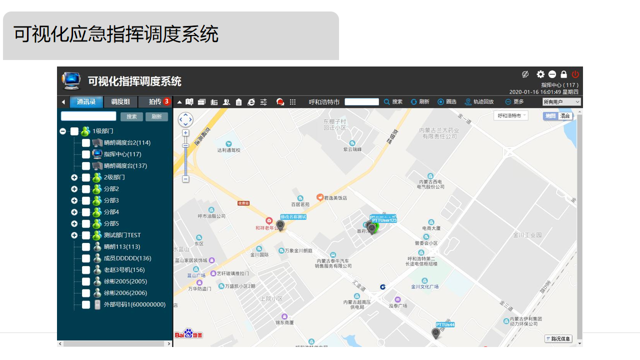Image resolution: width=640 pixels, height=360 pixels.
Task: Zoom out with the map minus button
Action: click(x=186, y=179)
